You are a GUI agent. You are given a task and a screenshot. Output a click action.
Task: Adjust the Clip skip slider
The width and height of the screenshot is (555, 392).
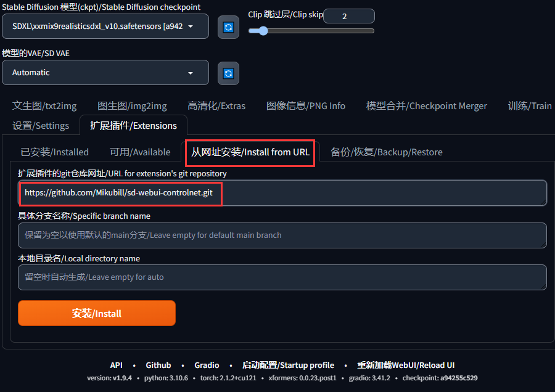pos(311,31)
